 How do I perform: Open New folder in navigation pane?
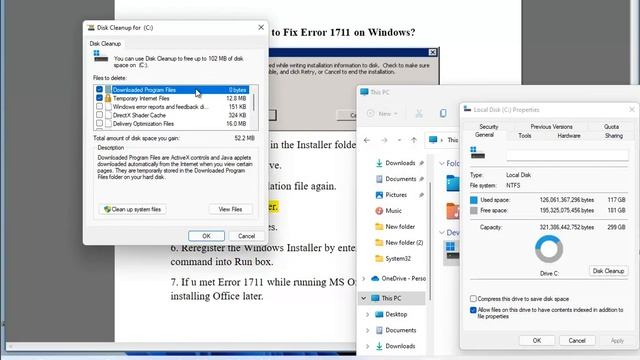tap(399, 227)
